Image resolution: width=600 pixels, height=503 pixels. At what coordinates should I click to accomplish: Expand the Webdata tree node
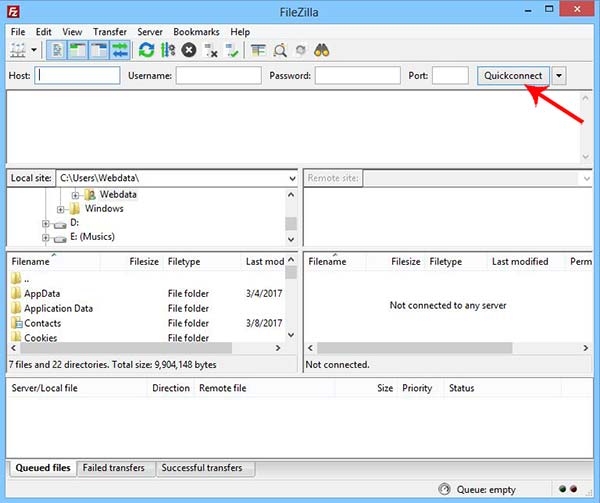pyautogui.click(x=75, y=195)
